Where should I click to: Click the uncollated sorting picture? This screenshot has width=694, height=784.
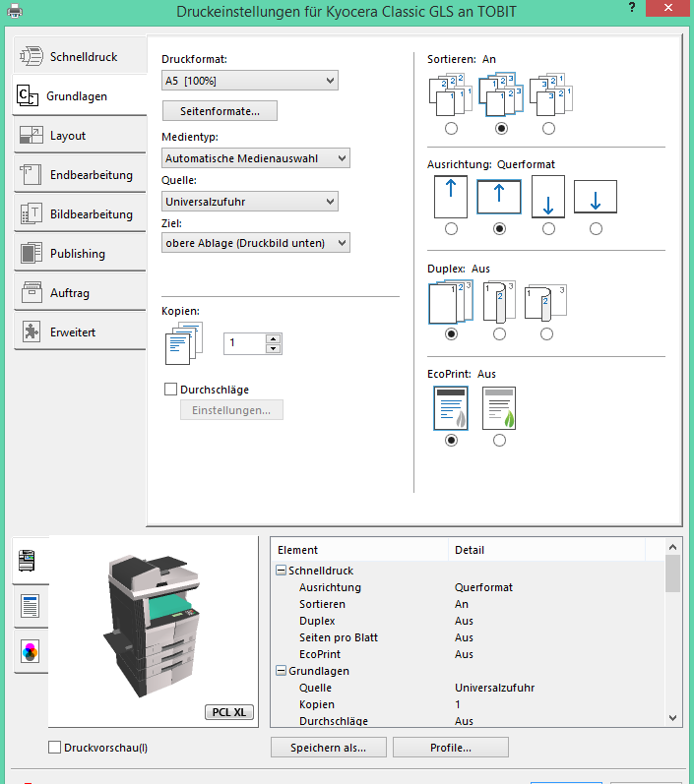pos(451,94)
